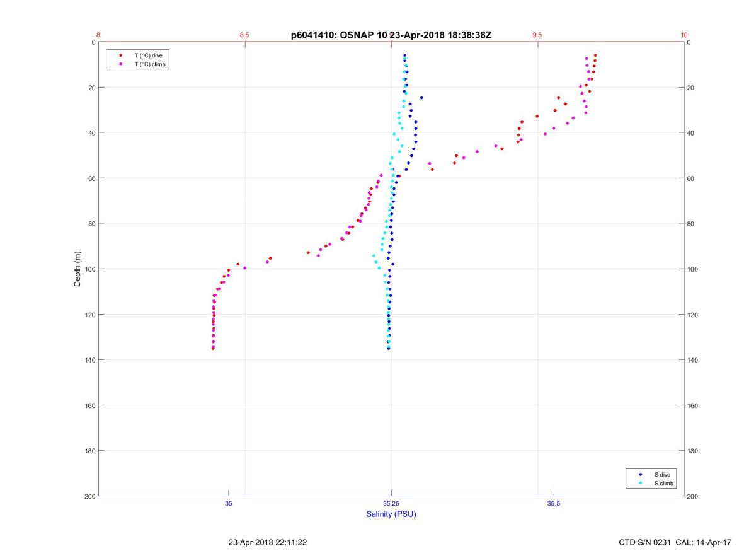756x558 pixels.
Task: Click the timestamp 23-Apr-2018 22:11:22
Action: click(268, 542)
